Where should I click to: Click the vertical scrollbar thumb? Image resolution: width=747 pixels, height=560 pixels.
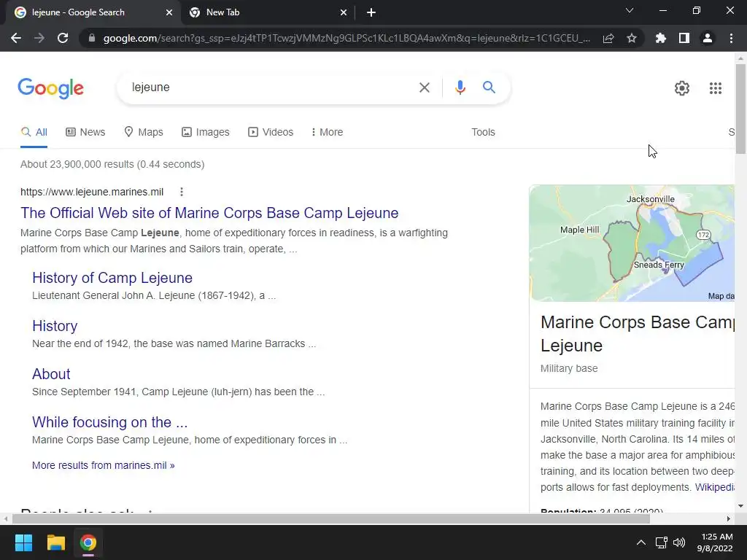click(740, 109)
